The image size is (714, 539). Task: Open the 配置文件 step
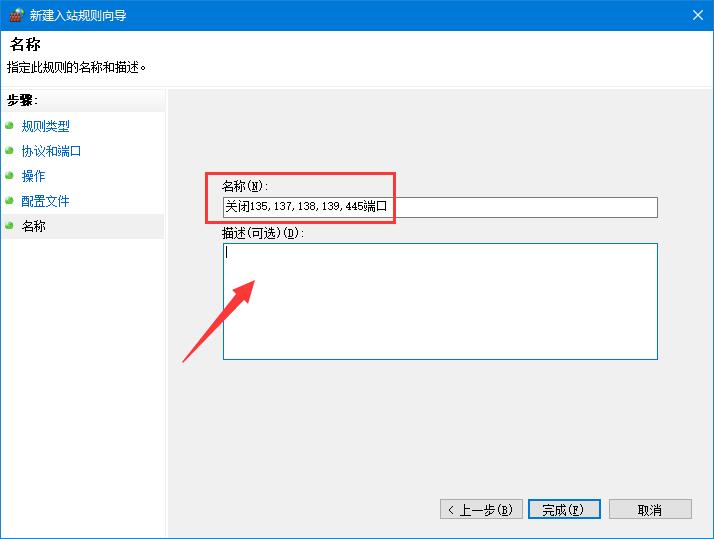tap(46, 201)
